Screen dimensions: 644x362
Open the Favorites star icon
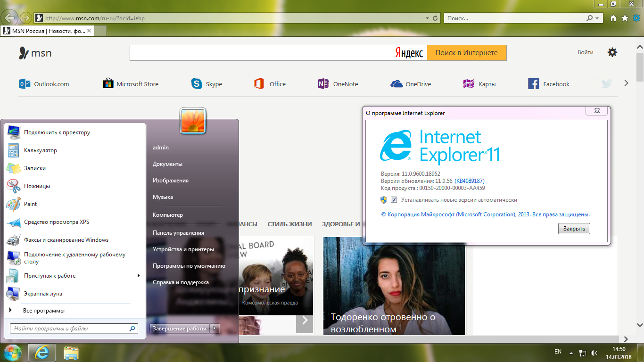[x=625, y=18]
